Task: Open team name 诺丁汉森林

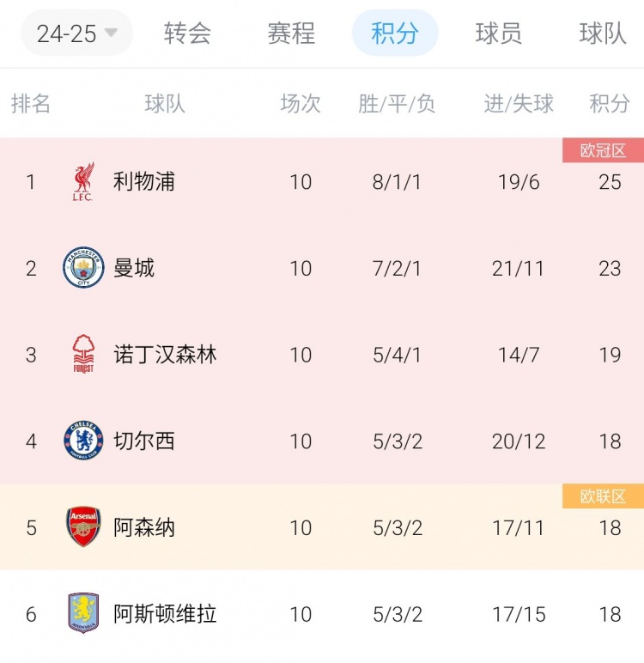Action: tap(165, 355)
